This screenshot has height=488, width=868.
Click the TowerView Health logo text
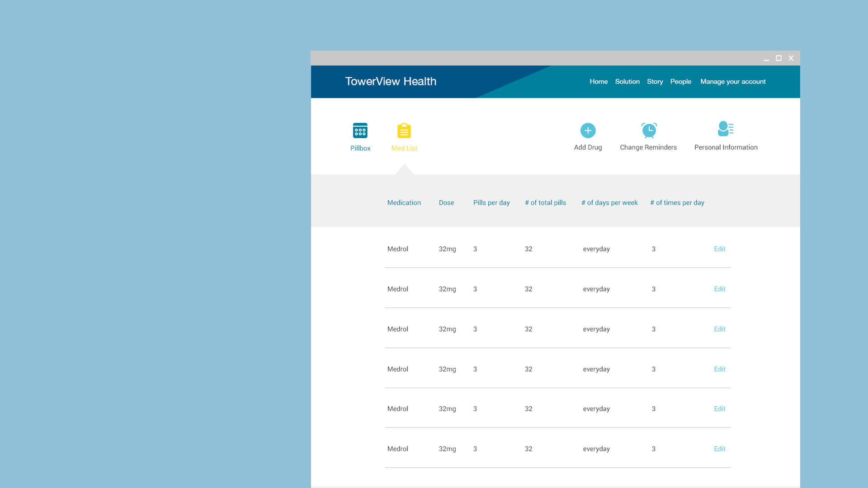(x=391, y=81)
